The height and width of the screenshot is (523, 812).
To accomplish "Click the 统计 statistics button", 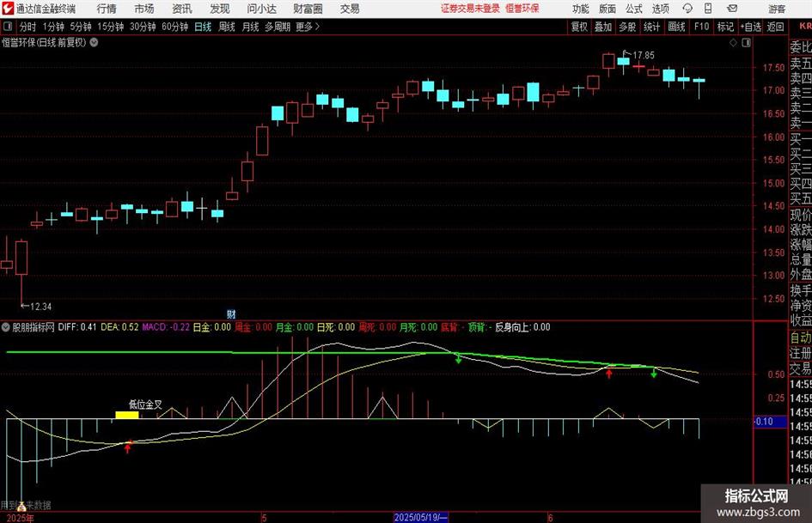I will [x=651, y=27].
